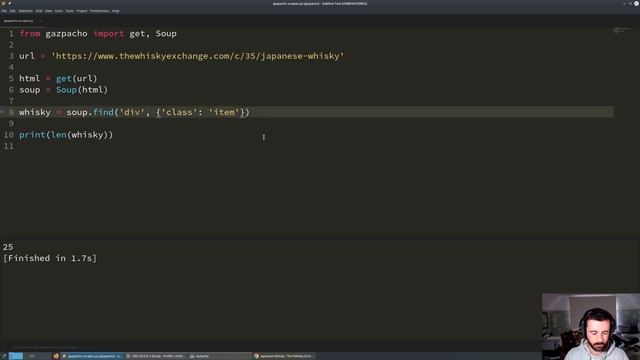The image size is (640, 360).
Task: Click the whisky exchange URL string
Action: [198, 56]
